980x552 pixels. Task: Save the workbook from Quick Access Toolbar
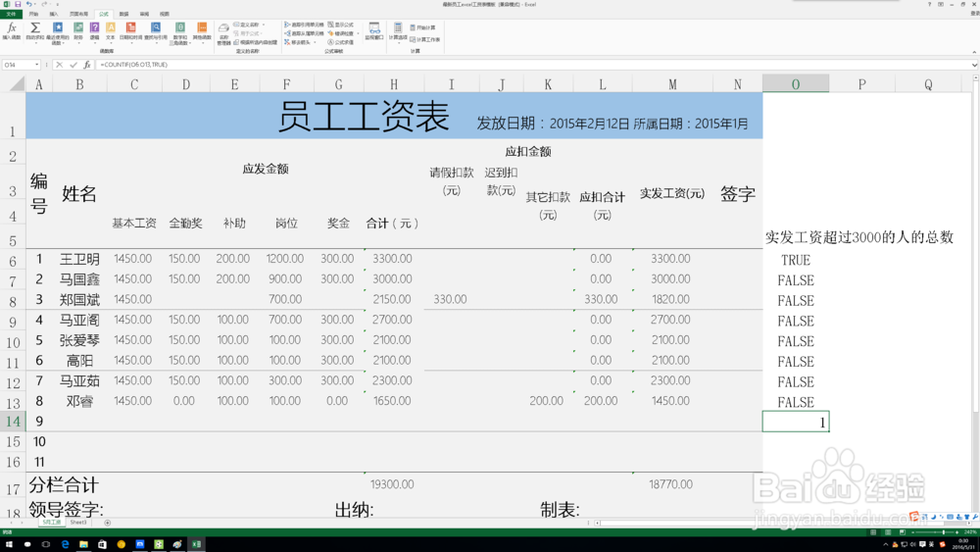18,4
